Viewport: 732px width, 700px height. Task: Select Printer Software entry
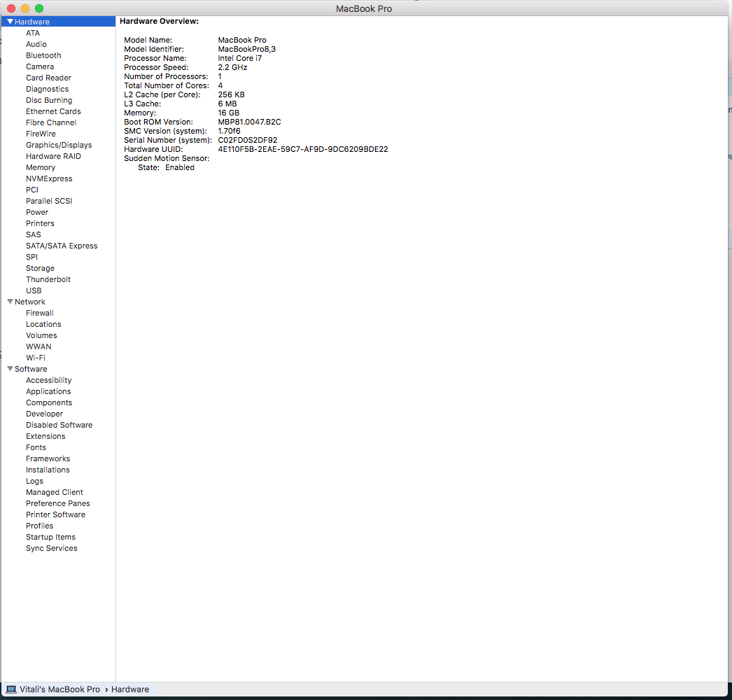click(55, 514)
